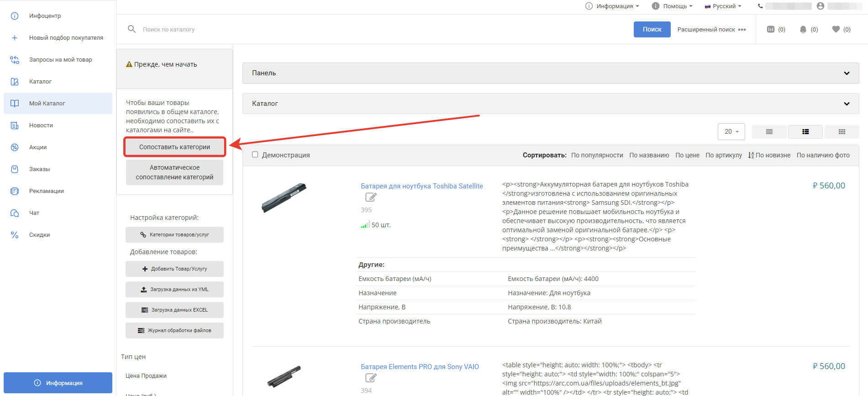Open the notifications bell icon
Screen dimensions: 868x396
pos(803,29)
